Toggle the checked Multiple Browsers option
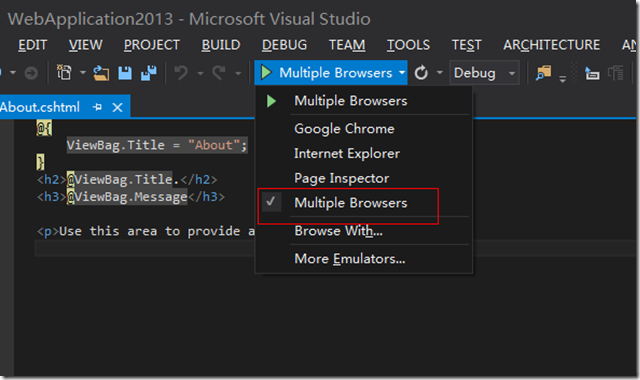Screen dimensions: 640x380 [x=364, y=203]
